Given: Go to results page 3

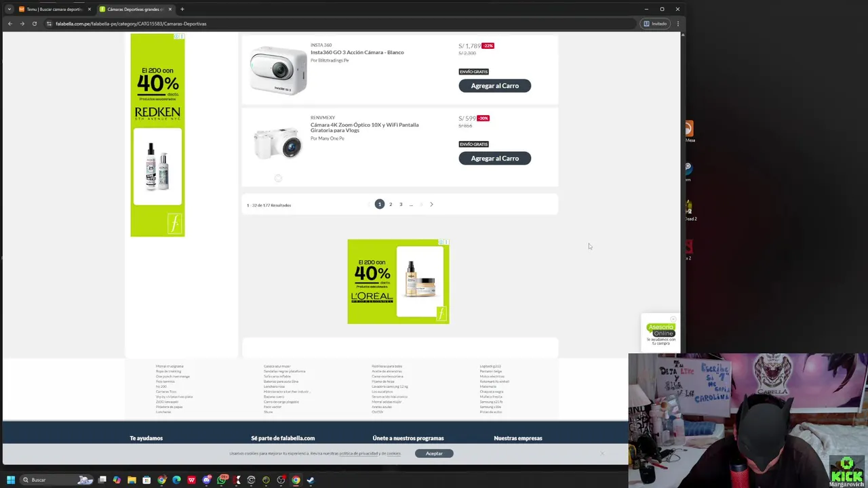Looking at the screenshot, I should tap(401, 204).
